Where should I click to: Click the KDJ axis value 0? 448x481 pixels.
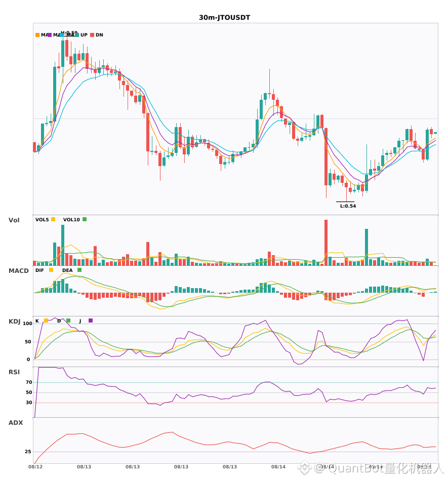(28, 359)
